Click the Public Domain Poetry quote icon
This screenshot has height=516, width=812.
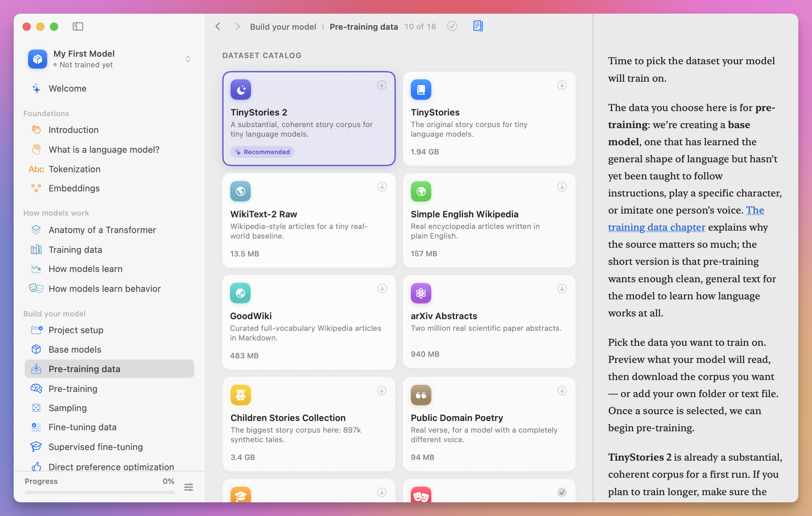click(x=421, y=395)
